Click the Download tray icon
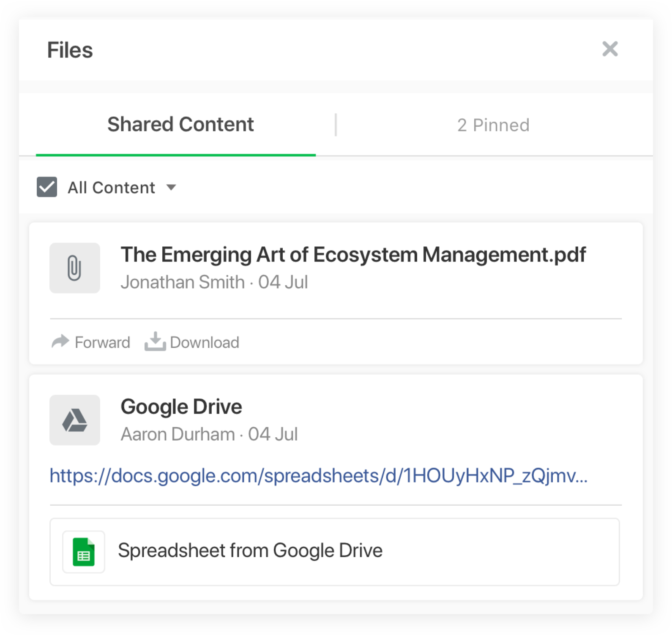Image resolution: width=672 pixels, height=635 pixels. point(155,341)
